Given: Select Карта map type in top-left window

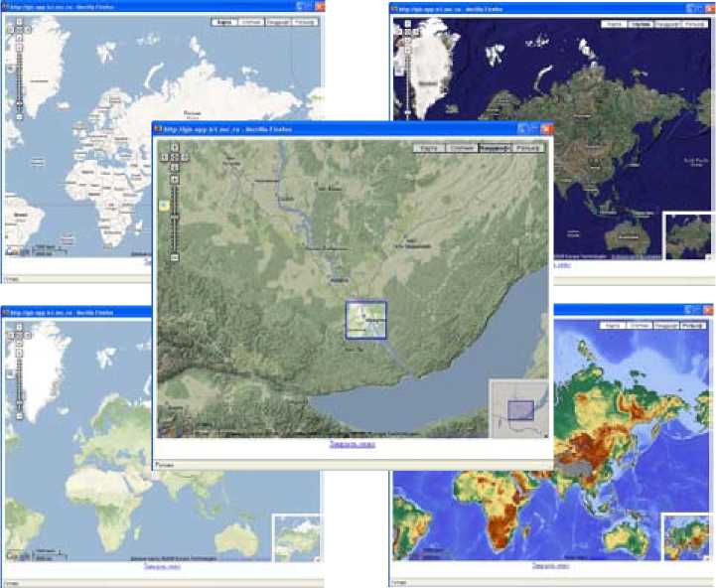Looking at the screenshot, I should (224, 22).
